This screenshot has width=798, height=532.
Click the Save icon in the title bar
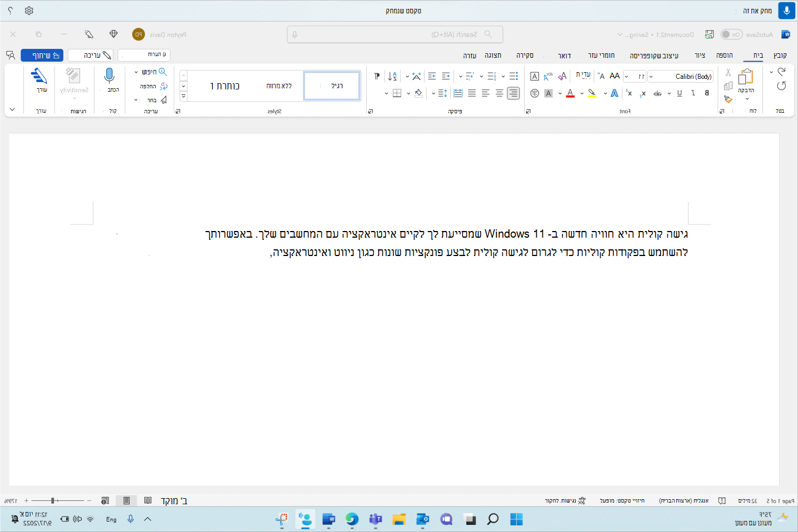(709, 34)
